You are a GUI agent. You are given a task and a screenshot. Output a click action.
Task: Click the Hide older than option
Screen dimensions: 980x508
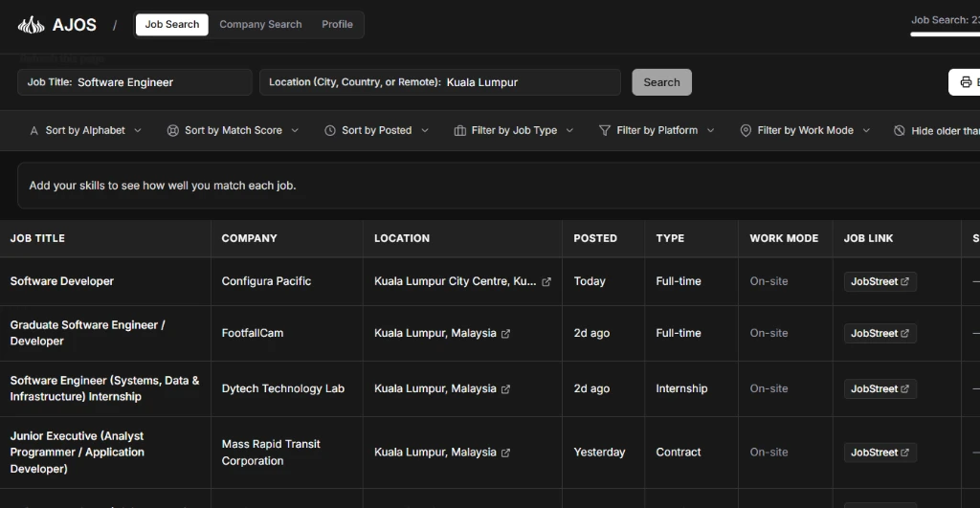pyautogui.click(x=936, y=131)
